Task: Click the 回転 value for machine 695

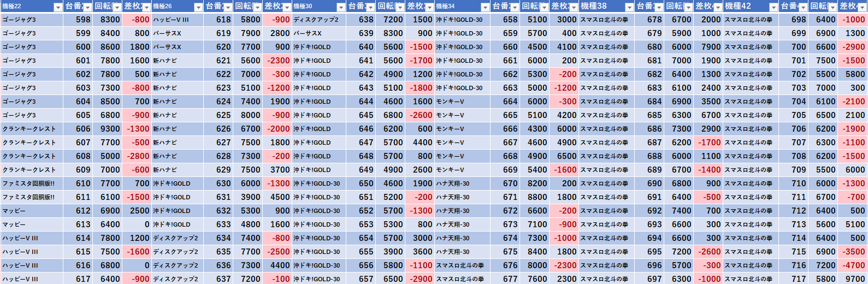Action: click(x=678, y=252)
